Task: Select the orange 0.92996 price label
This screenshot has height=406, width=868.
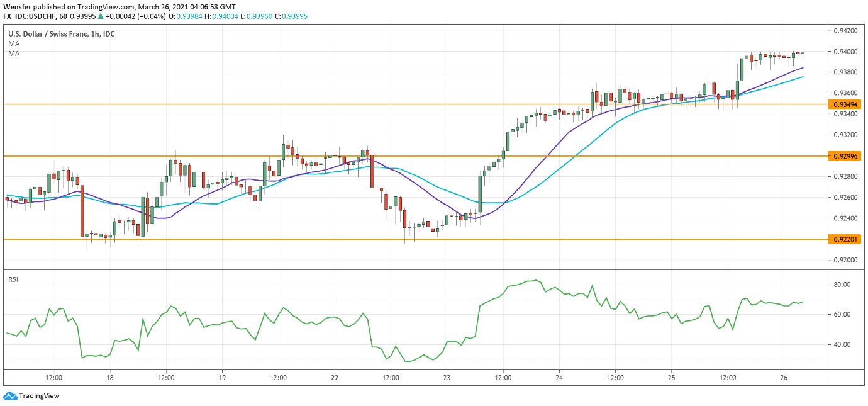Action: 845,156
